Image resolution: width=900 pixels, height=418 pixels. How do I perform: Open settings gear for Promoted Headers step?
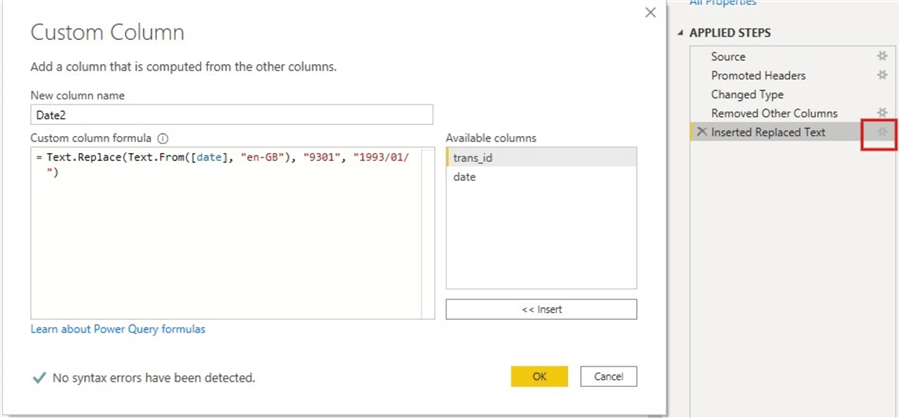click(882, 75)
